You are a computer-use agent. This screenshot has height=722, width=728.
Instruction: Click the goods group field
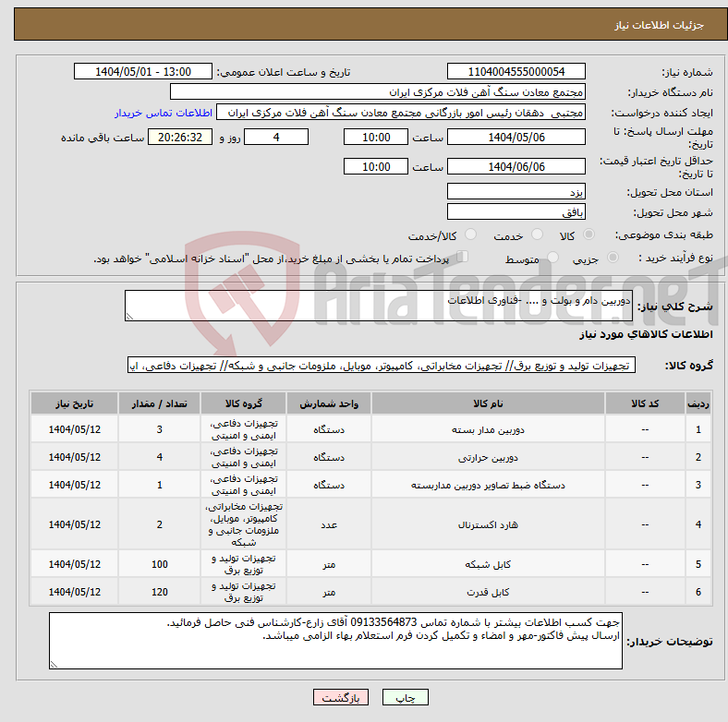click(382, 366)
